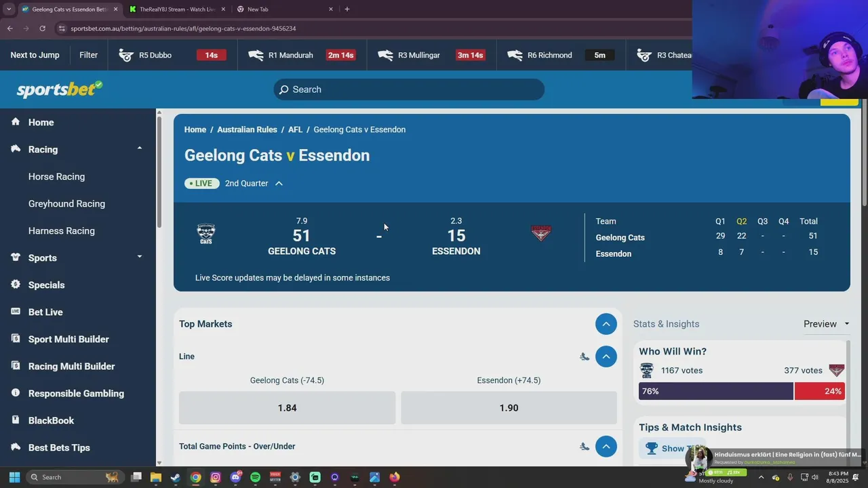This screenshot has height=488, width=868.
Task: Open Task View on taskbar
Action: 136,477
